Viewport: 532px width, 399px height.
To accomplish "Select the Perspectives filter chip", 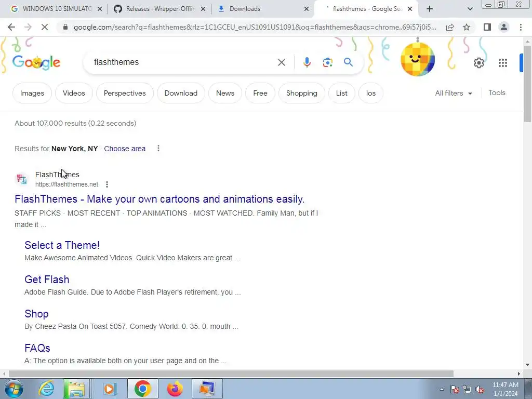I will tap(125, 93).
